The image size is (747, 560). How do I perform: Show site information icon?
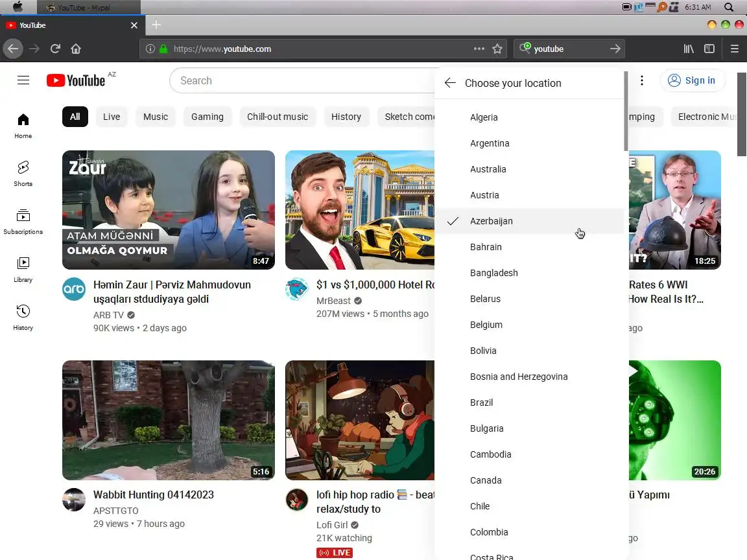(x=150, y=49)
